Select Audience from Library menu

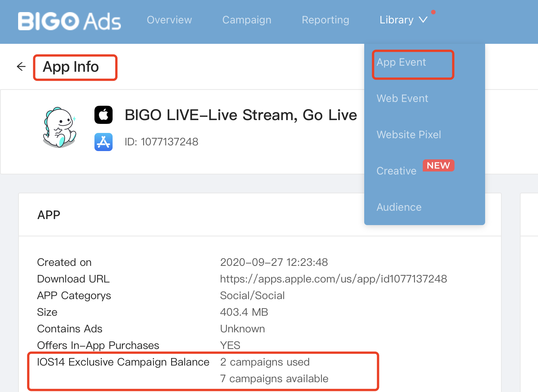[399, 207]
